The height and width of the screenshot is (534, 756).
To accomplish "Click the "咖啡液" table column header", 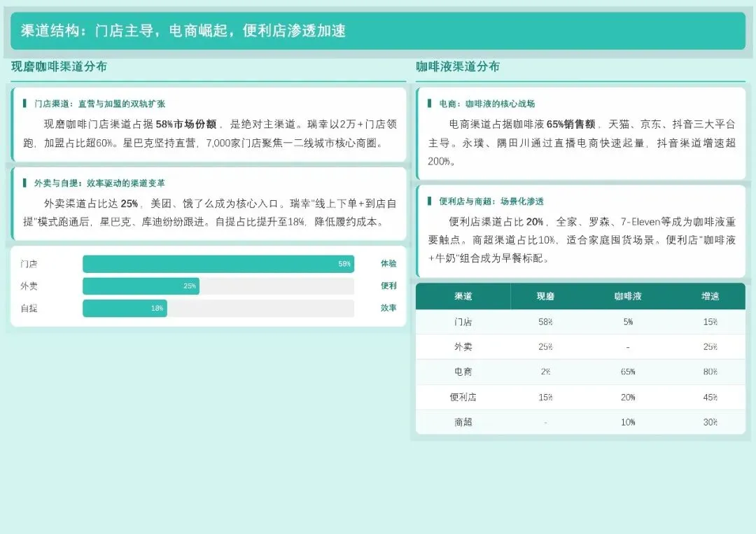I will (x=628, y=297).
